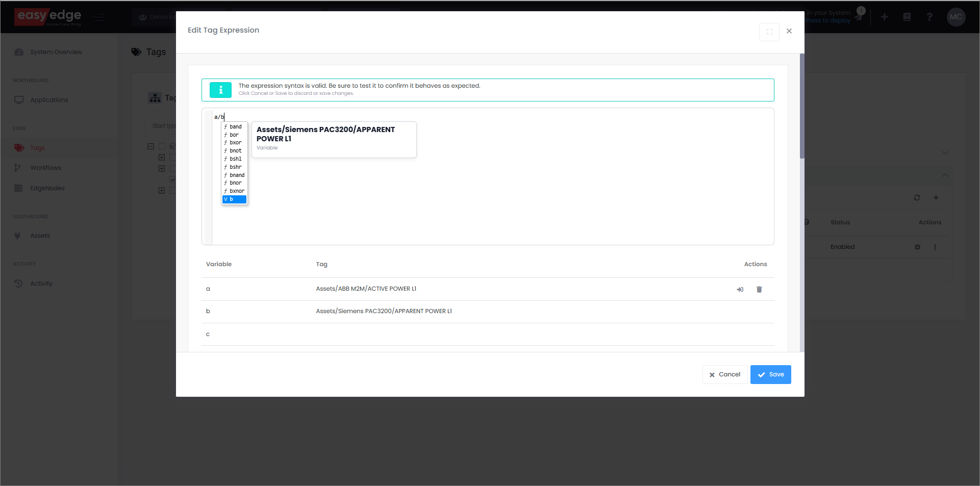Viewport: 980px width, 486px height.
Task: Choose 'bxor' from the autocomplete list
Action: [x=235, y=143]
